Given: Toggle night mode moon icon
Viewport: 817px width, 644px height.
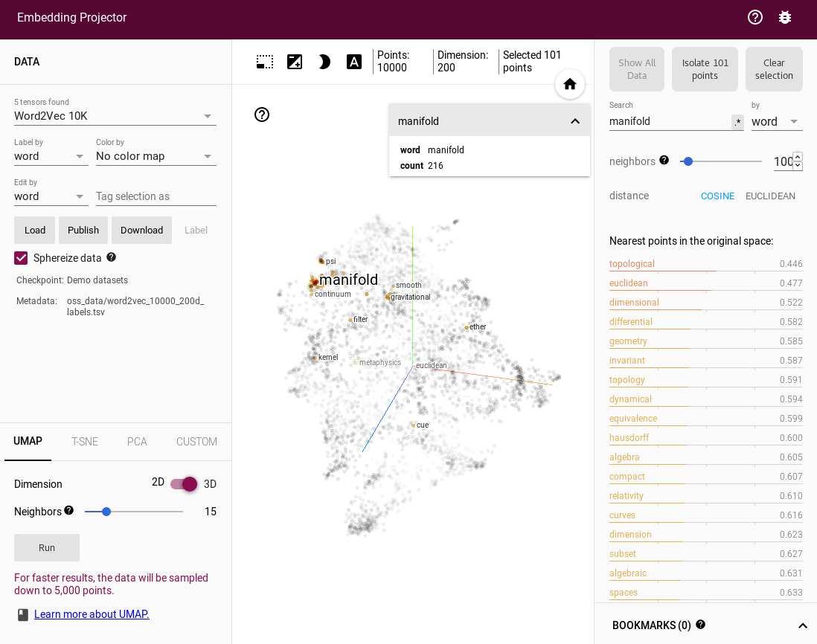Looking at the screenshot, I should tap(324, 62).
